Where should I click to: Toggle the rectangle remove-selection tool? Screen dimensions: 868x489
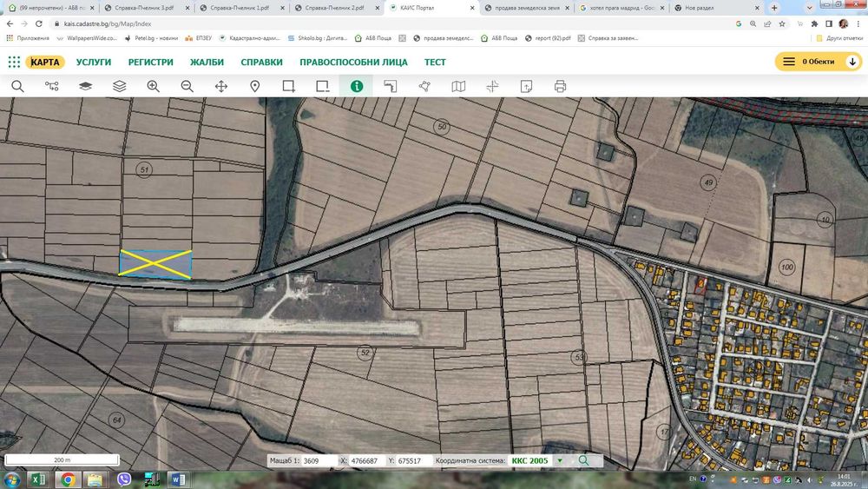tap(323, 86)
